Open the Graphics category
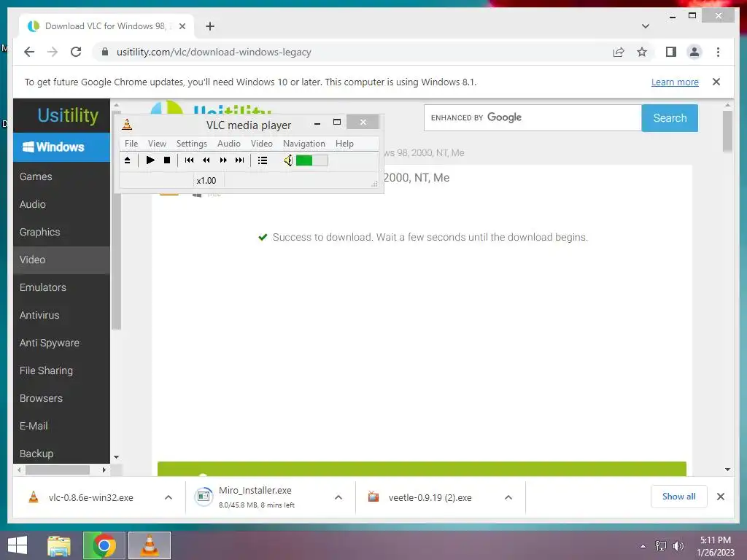This screenshot has height=560, width=747. [x=61, y=232]
